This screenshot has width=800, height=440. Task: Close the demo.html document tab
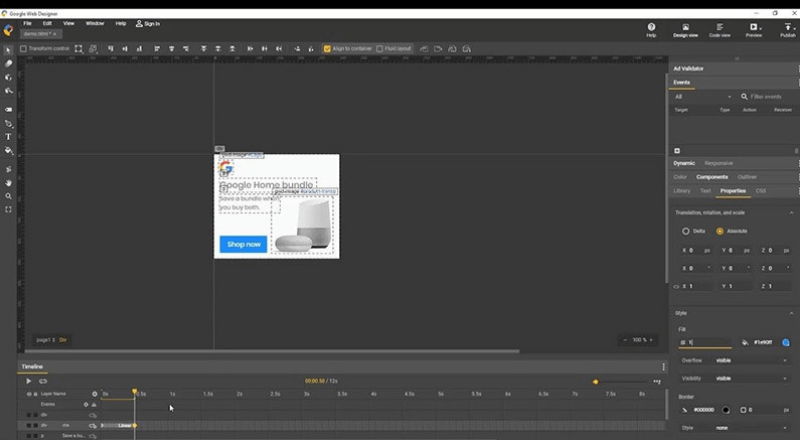click(55, 34)
